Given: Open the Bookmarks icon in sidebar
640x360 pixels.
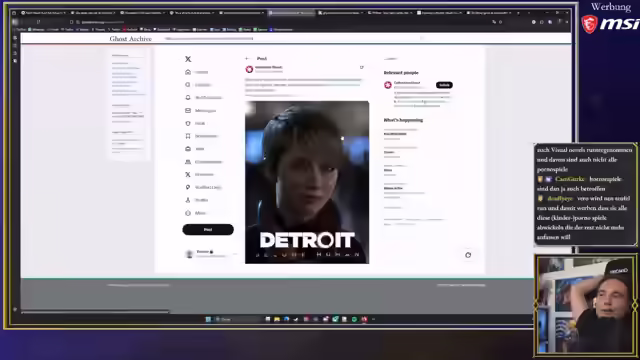Looking at the screenshot, I should (x=188, y=136).
